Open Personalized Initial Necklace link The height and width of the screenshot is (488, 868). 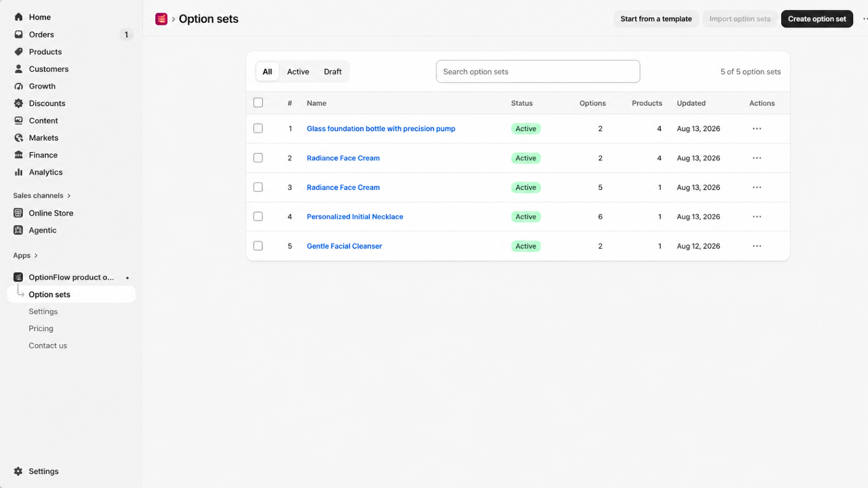[x=355, y=216]
